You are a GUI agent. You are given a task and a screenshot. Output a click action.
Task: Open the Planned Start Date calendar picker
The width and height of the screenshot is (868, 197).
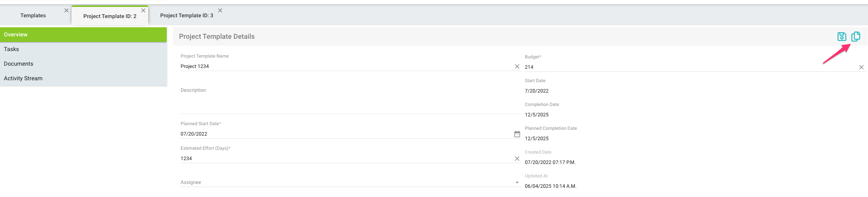tap(517, 134)
